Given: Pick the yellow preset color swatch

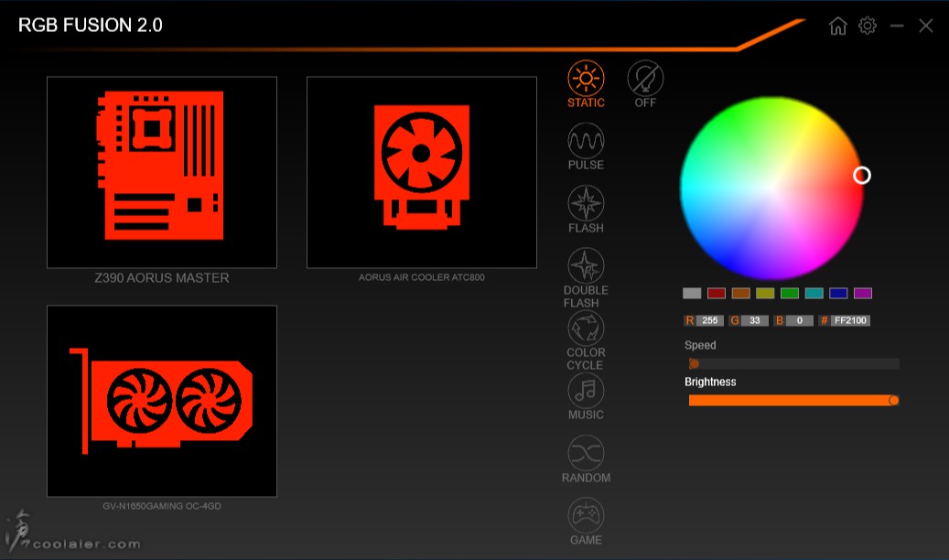Looking at the screenshot, I should point(765,293).
